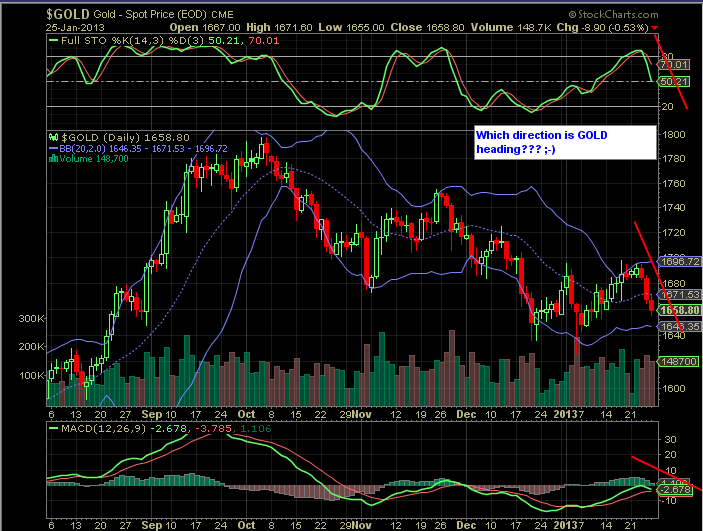Click Dec on the price panel's date axis
The image size is (703, 531).
tap(466, 414)
